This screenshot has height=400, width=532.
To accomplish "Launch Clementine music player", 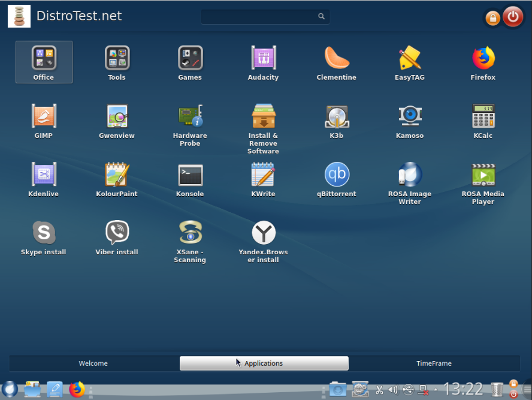I will tap(337, 62).
